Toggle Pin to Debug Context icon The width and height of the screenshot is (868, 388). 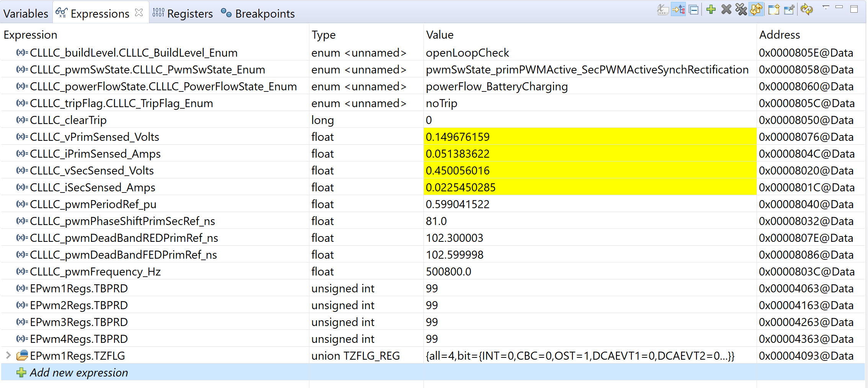point(789,10)
